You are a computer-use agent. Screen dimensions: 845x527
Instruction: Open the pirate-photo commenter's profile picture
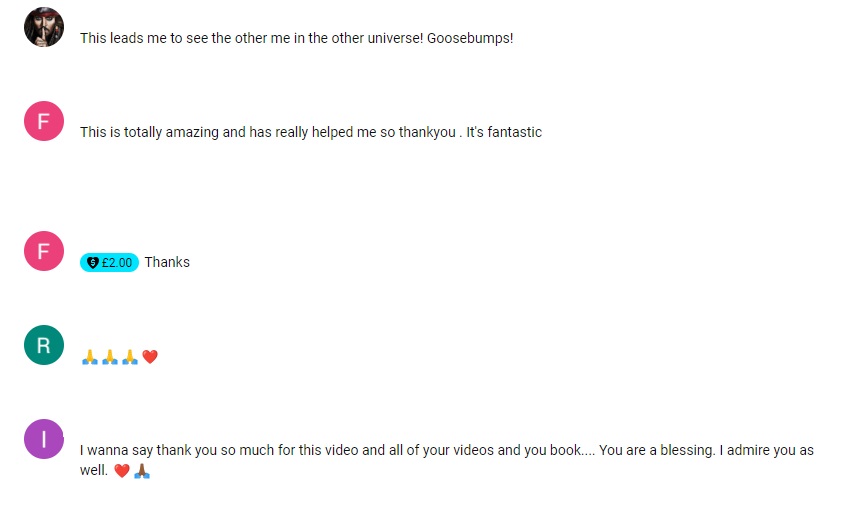[x=44, y=27]
